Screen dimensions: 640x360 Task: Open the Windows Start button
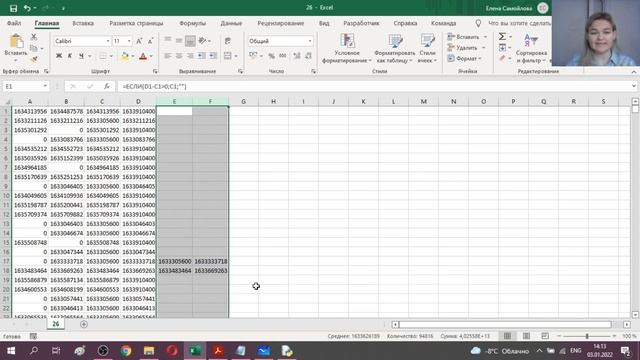coord(11,351)
